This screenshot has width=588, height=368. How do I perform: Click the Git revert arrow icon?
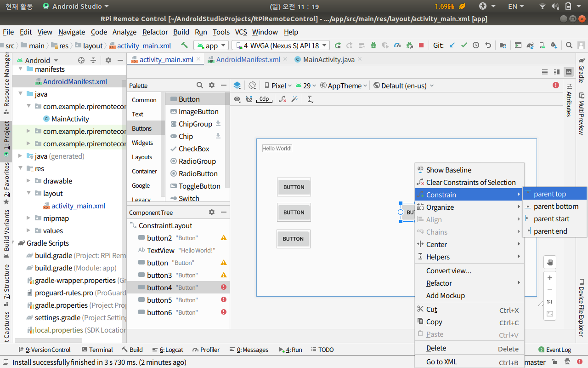488,45
